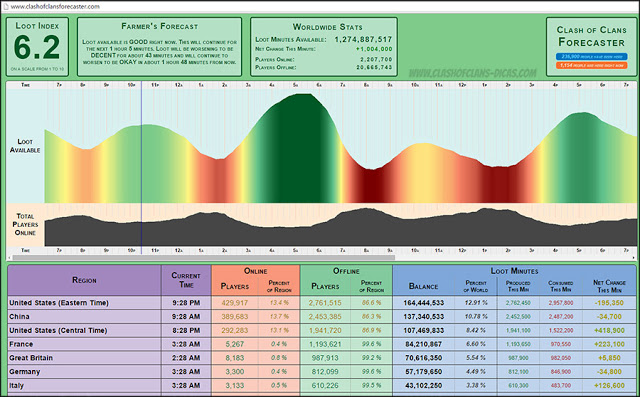The height and width of the screenshot is (397, 640).
Task: Select the Germany region row
Action: [x=322, y=372]
